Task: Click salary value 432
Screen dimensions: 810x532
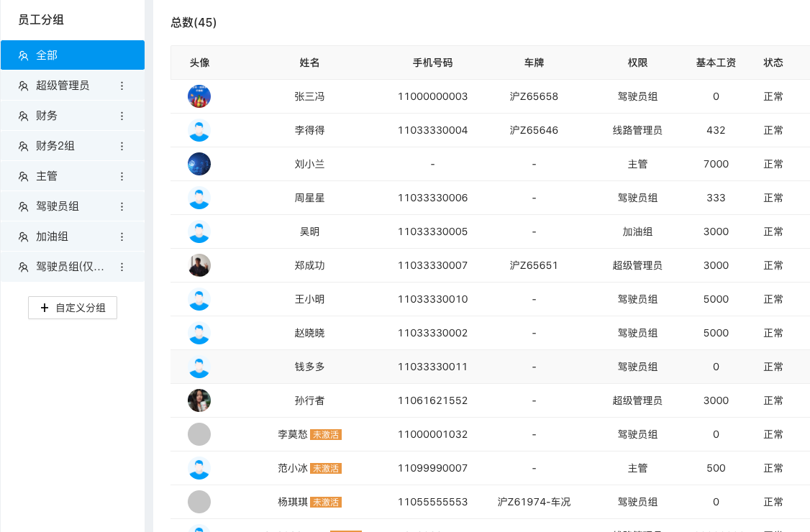Action: point(716,130)
